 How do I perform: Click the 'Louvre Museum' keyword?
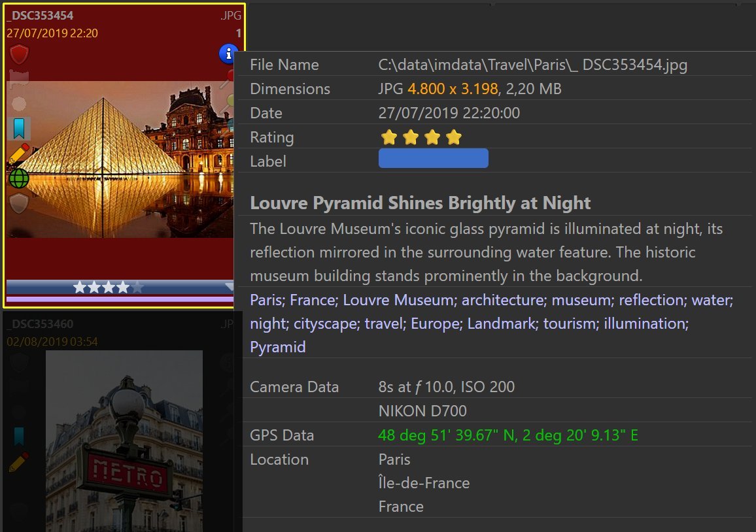coord(399,300)
